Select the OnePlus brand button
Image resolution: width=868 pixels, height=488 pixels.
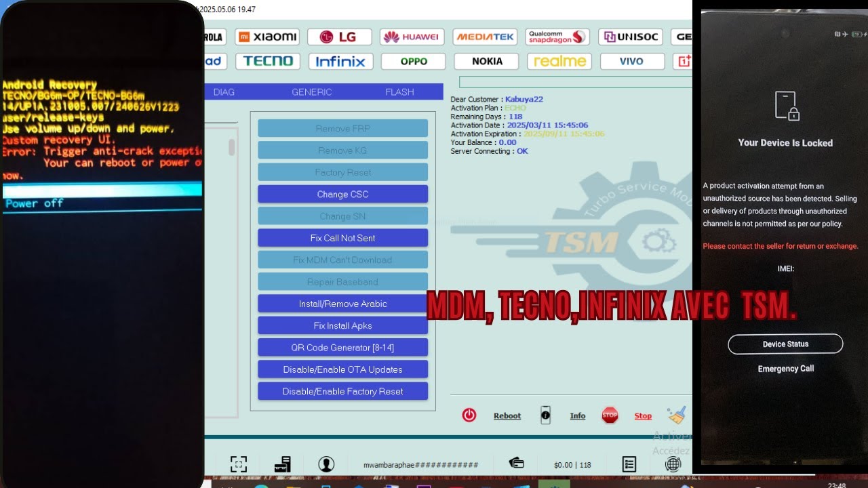point(682,61)
